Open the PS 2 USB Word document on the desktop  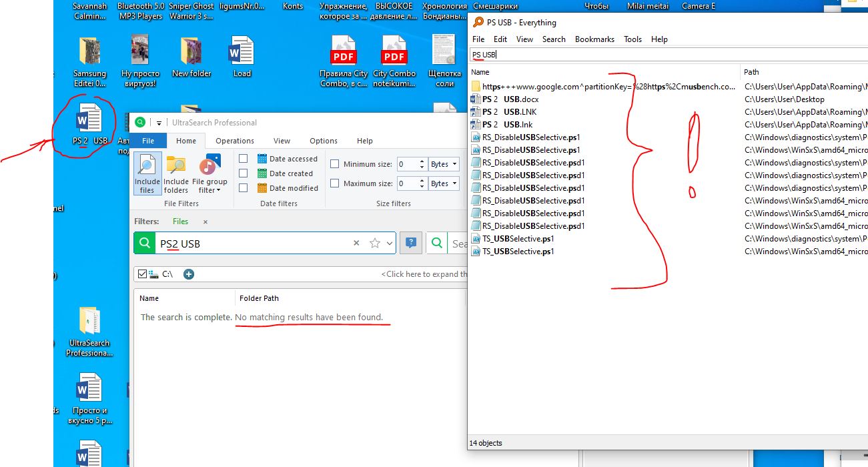point(90,125)
